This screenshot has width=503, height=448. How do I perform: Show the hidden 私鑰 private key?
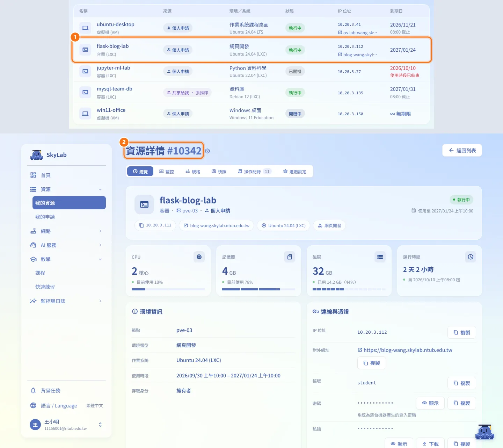pyautogui.click(x=399, y=444)
